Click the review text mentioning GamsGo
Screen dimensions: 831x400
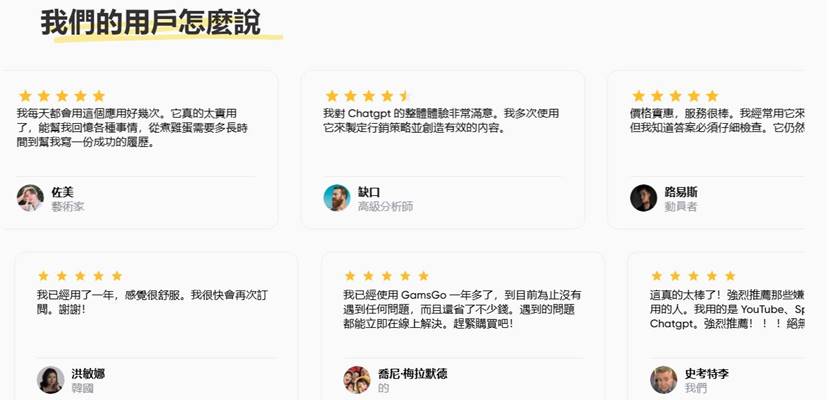[462, 309]
